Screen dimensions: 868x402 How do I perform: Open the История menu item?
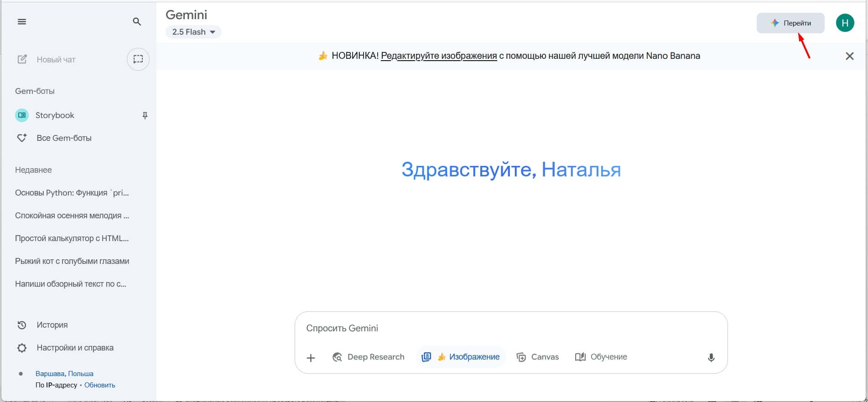click(x=52, y=325)
